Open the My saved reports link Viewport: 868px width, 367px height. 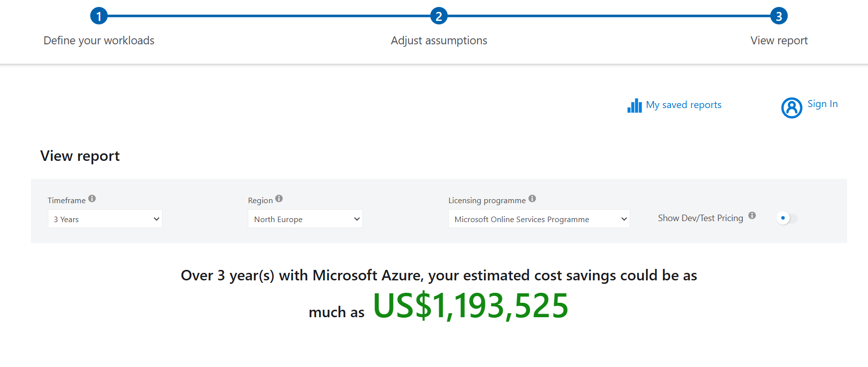(684, 105)
